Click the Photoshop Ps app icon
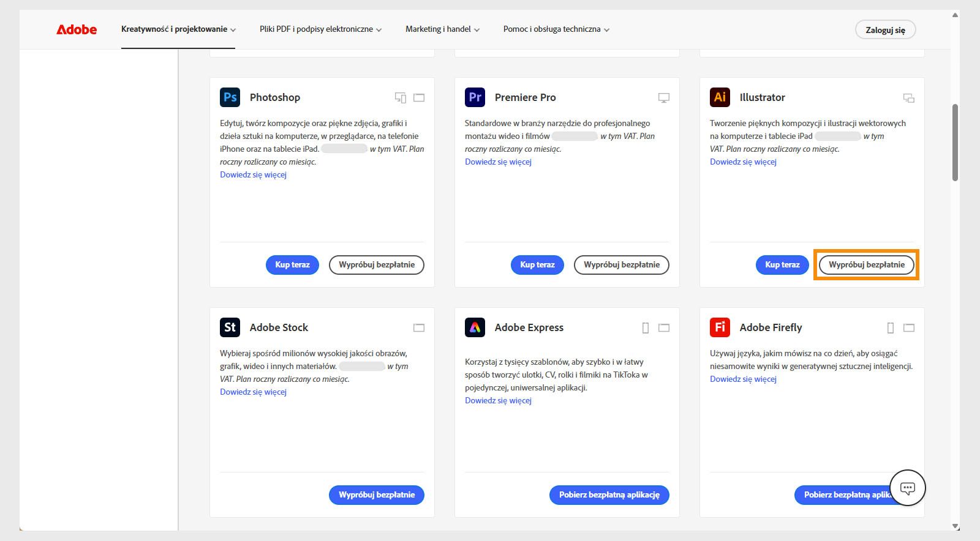980x541 pixels. (x=230, y=97)
